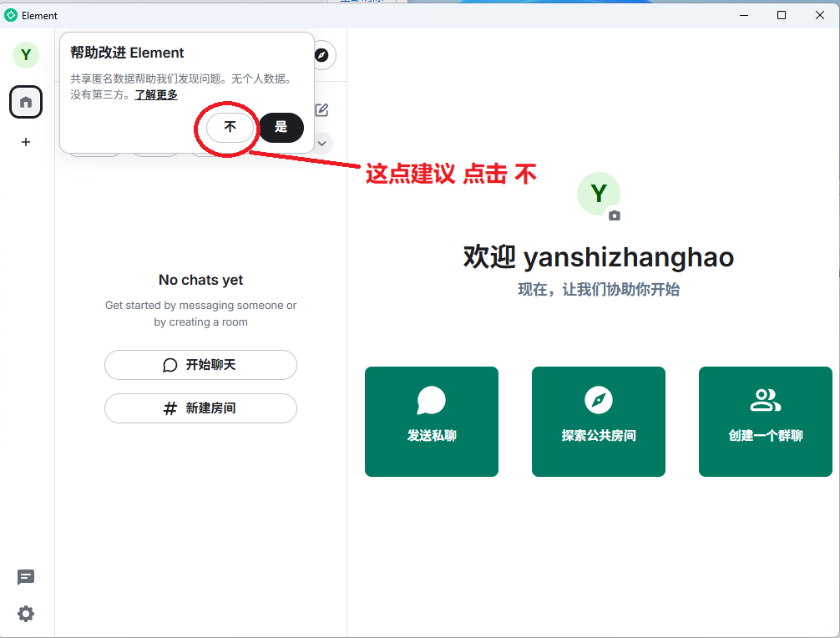Open the 探索公共房间 card

coord(599,422)
